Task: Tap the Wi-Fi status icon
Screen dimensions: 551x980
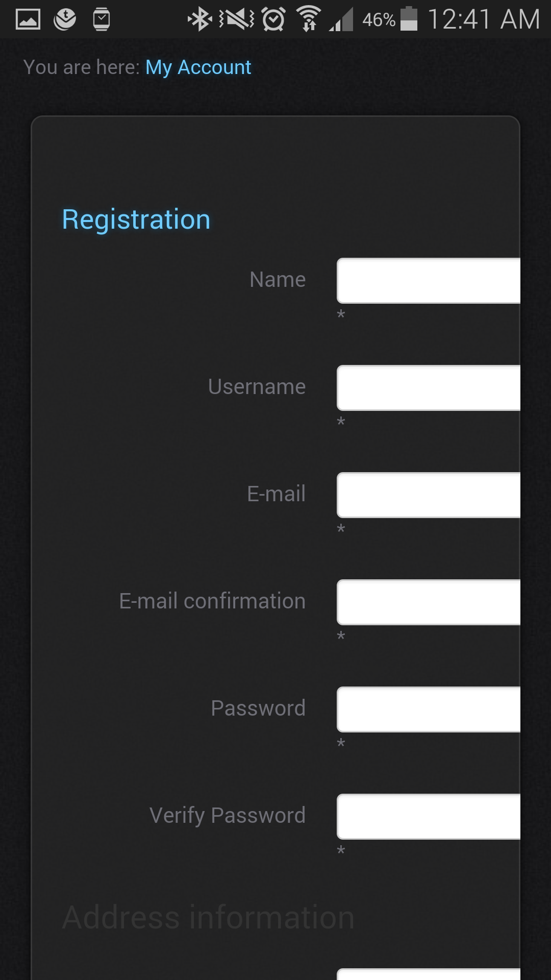Action: click(x=309, y=19)
